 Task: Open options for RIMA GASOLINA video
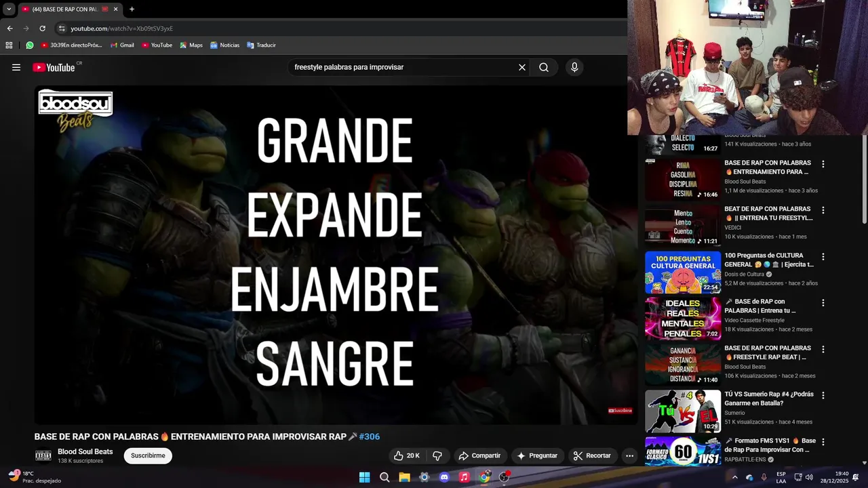(823, 164)
